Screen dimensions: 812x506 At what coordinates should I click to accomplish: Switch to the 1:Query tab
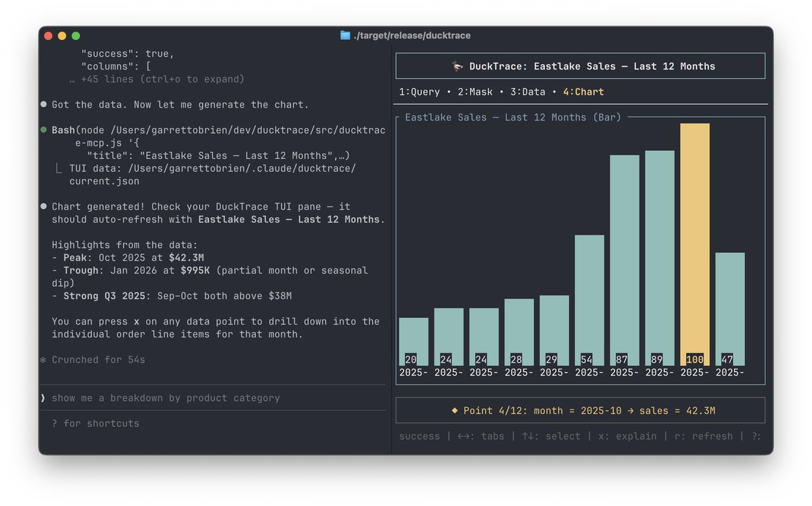click(x=419, y=92)
